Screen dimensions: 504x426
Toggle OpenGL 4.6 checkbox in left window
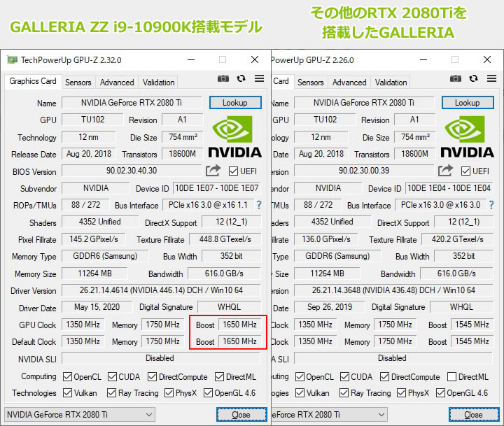(209, 392)
